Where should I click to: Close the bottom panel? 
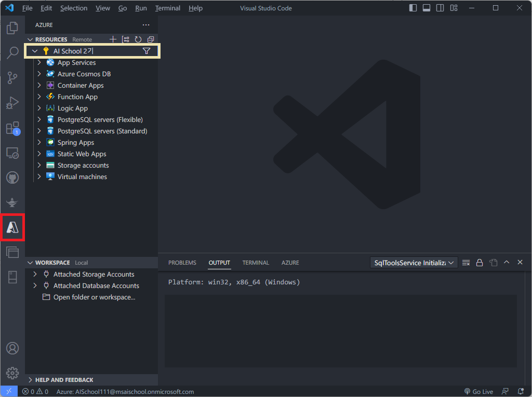(x=520, y=262)
